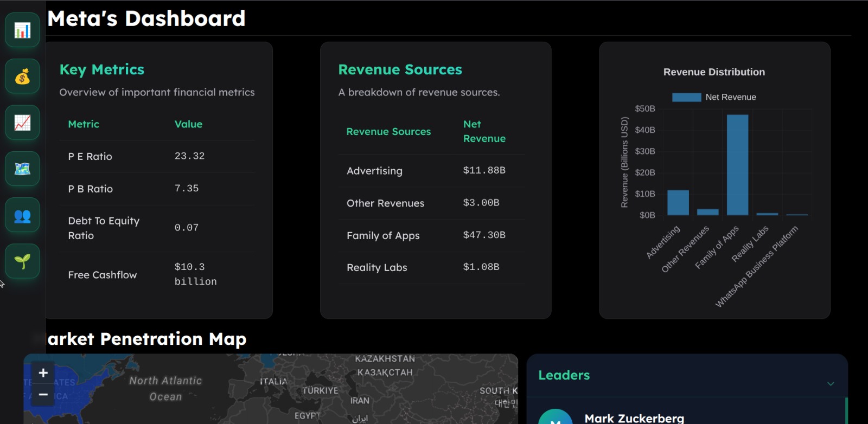Click the Revenue Distribution chart title

[714, 72]
